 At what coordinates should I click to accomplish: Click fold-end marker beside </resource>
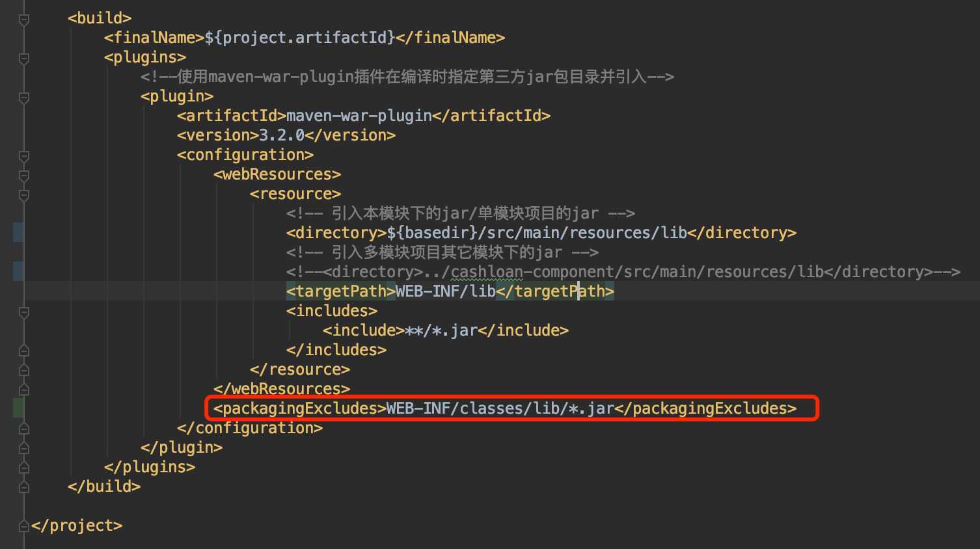coord(24,370)
